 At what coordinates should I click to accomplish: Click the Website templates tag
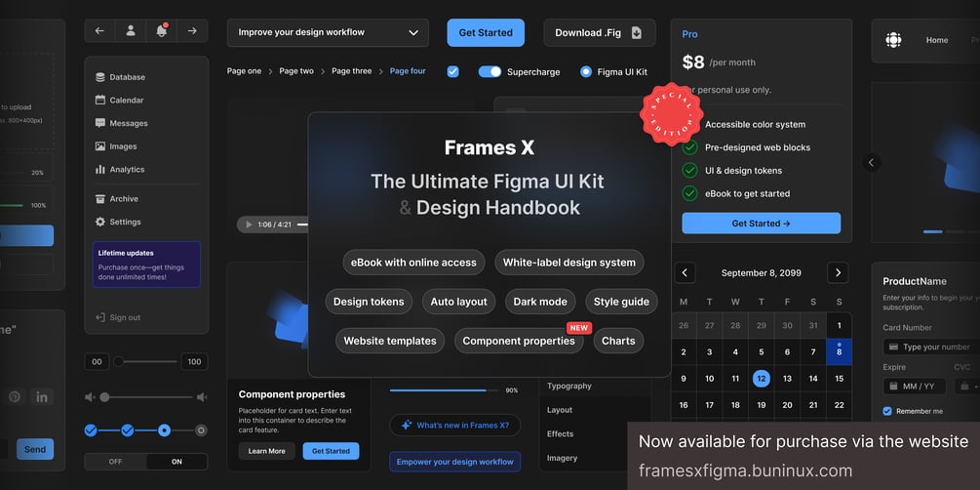tap(390, 341)
